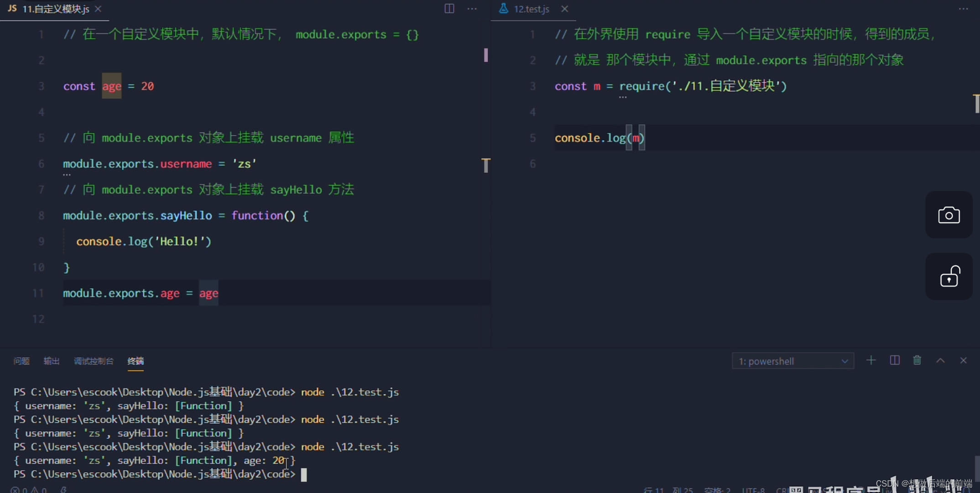Viewport: 980px width, 493px height.
Task: Click the unlock padlock overlay button
Action: coord(949,277)
